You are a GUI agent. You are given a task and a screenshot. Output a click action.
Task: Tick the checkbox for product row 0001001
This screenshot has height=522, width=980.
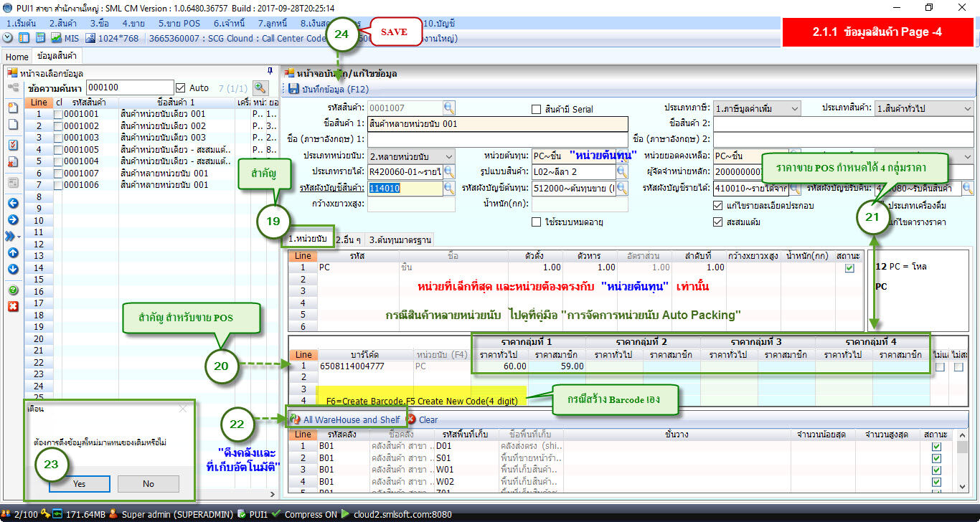(58, 114)
